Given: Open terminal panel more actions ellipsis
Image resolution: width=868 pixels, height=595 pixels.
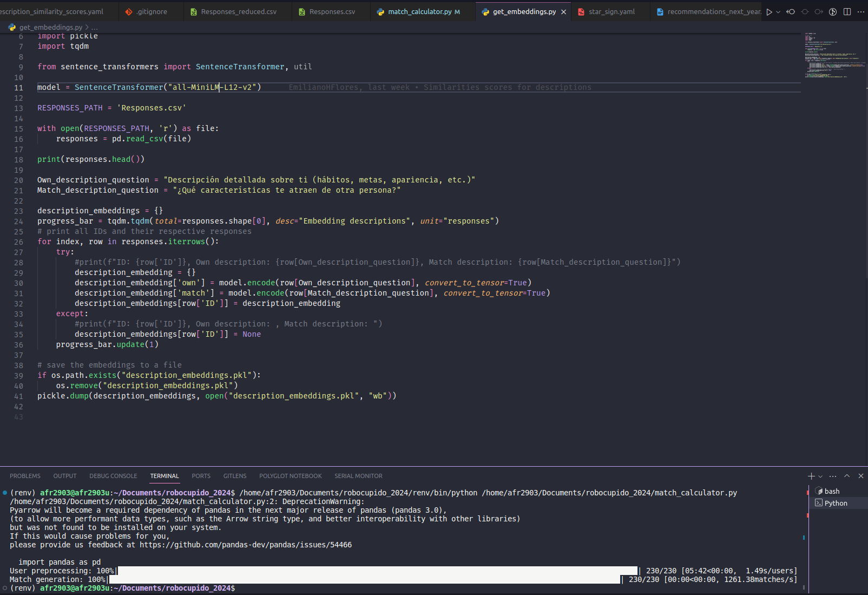Looking at the screenshot, I should tap(833, 476).
